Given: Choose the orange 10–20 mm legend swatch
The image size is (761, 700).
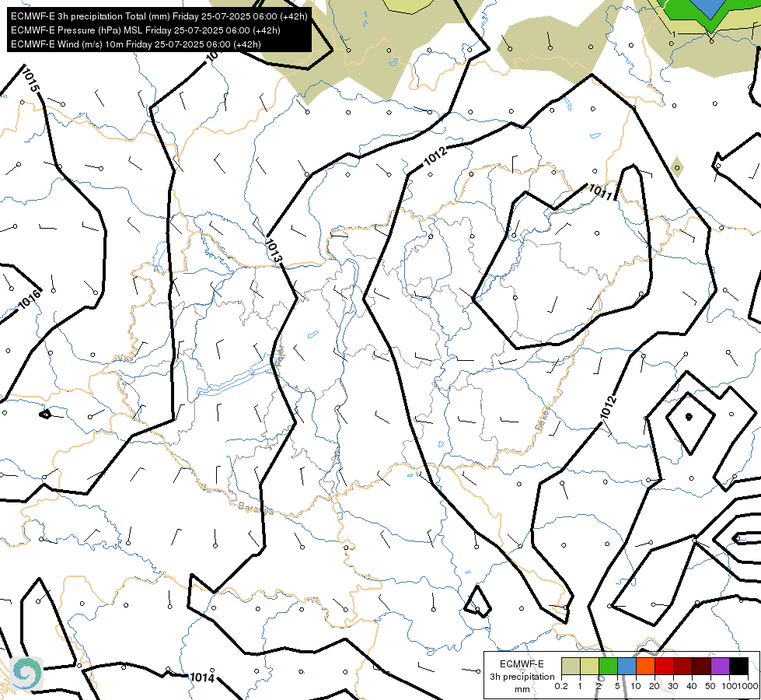Looking at the screenshot, I should coord(645,666).
